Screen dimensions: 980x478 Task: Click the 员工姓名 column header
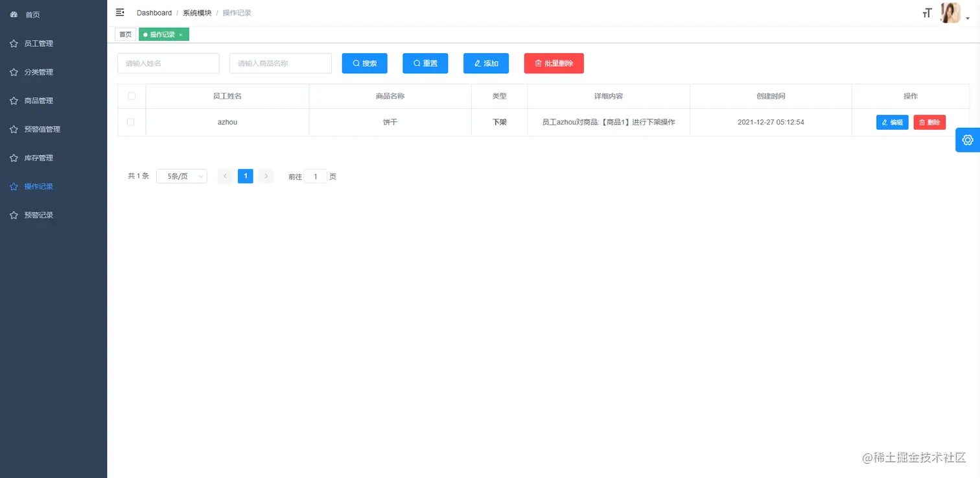[x=227, y=96]
